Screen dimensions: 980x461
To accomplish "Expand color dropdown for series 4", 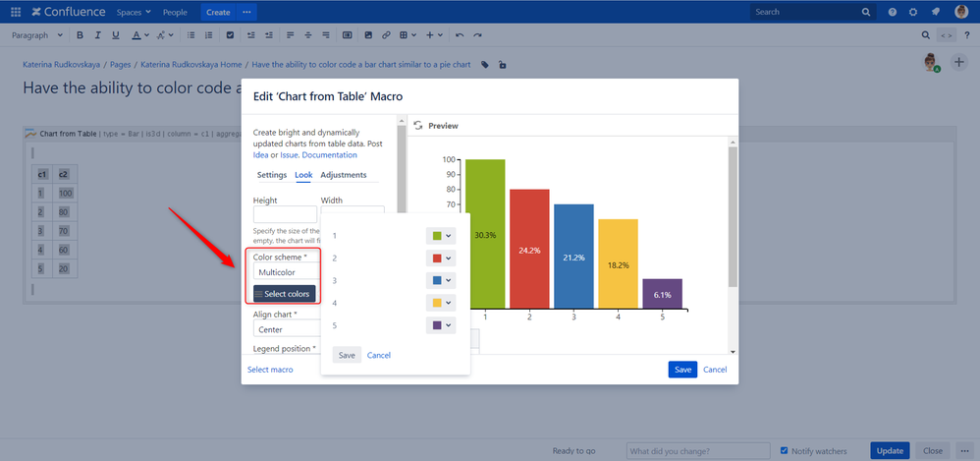I will point(441,304).
